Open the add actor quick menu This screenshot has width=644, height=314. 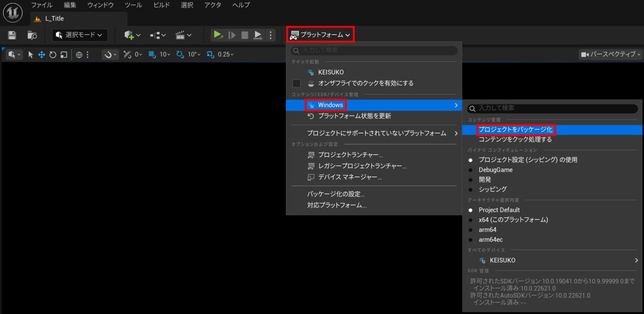coord(132,35)
